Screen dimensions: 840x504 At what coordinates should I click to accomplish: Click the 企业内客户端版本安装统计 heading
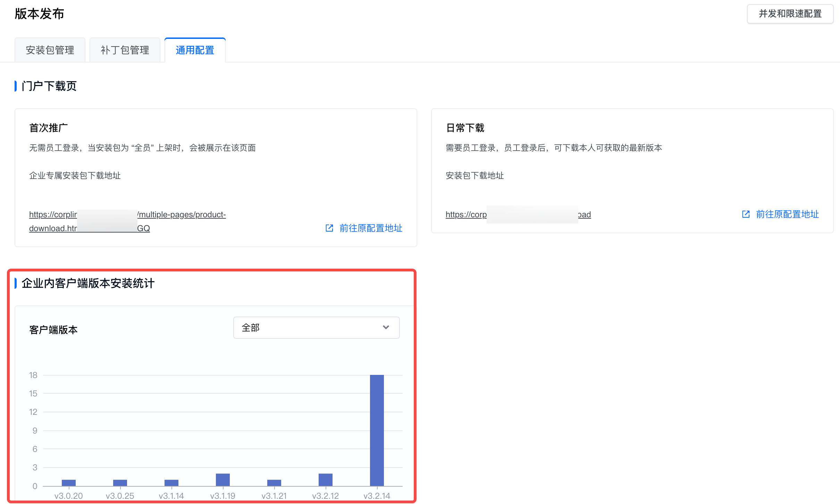pyautogui.click(x=88, y=283)
